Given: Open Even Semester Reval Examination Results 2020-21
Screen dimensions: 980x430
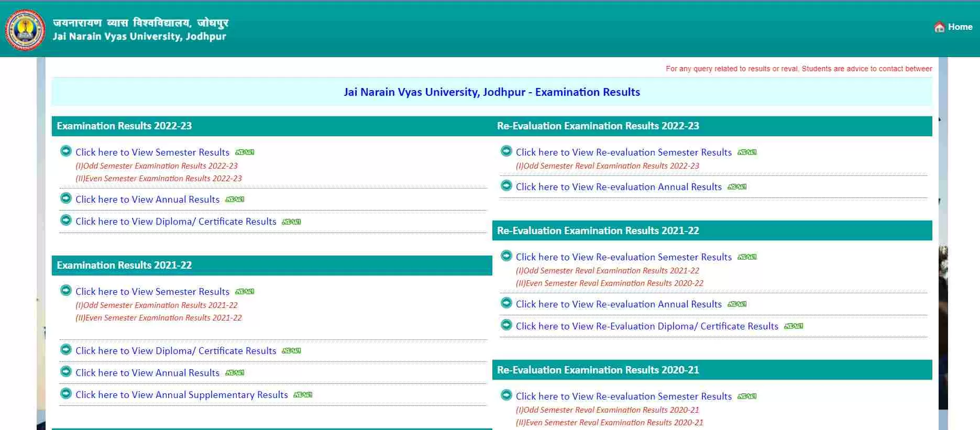Looking at the screenshot, I should point(610,423).
